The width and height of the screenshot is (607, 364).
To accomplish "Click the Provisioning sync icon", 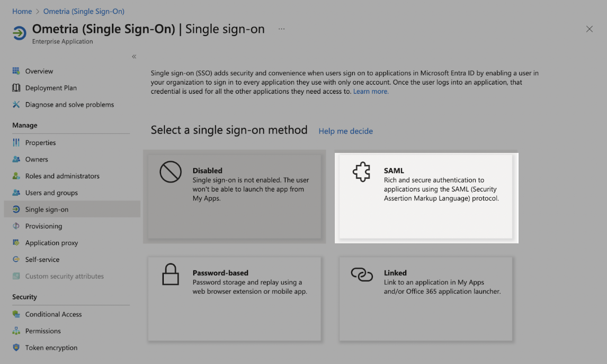I will click(16, 226).
